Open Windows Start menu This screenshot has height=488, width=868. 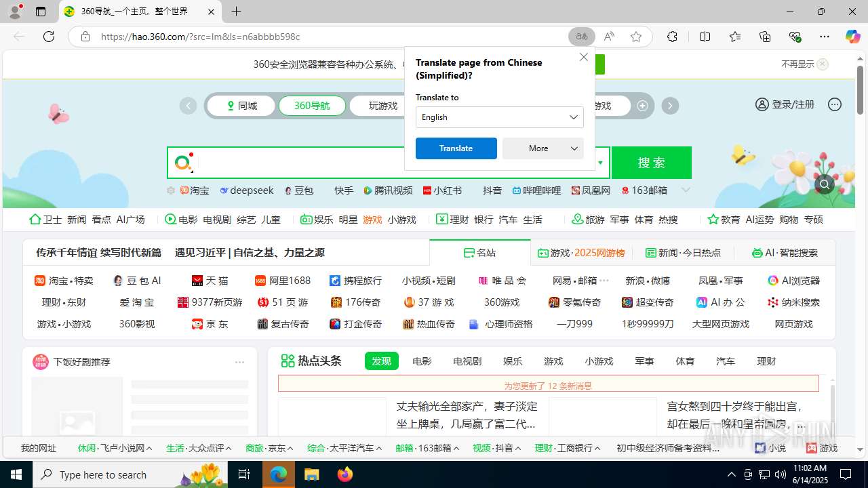(x=16, y=474)
